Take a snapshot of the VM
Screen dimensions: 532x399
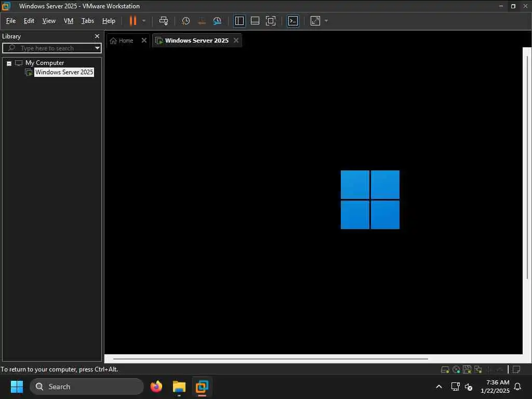point(185,21)
